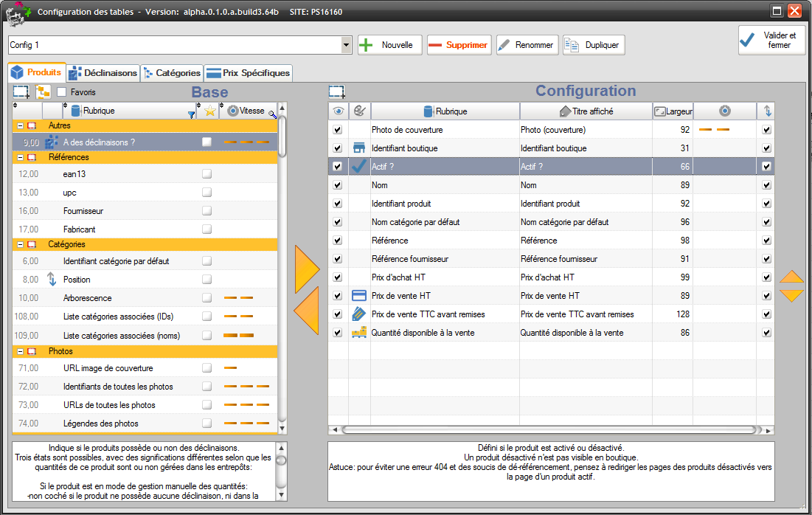The image size is (812, 515).
Task: Click stock icon on Quantité disponible row
Action: pos(359,333)
